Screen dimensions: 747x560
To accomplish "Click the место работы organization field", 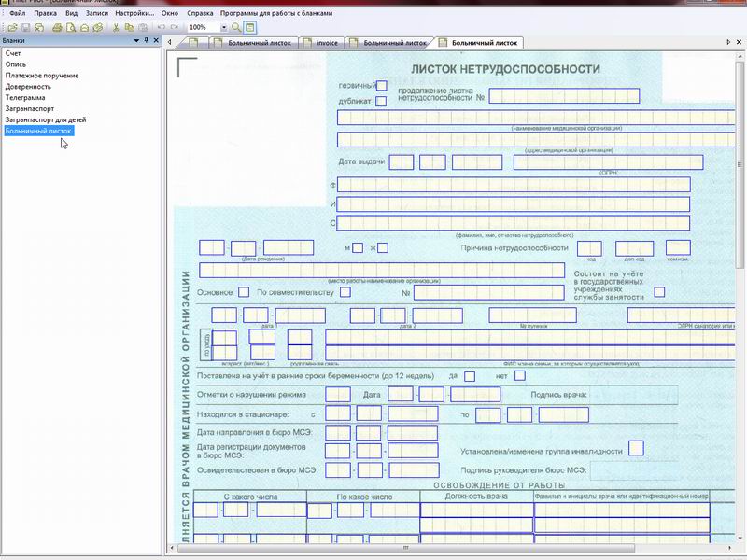I will coord(382,270).
